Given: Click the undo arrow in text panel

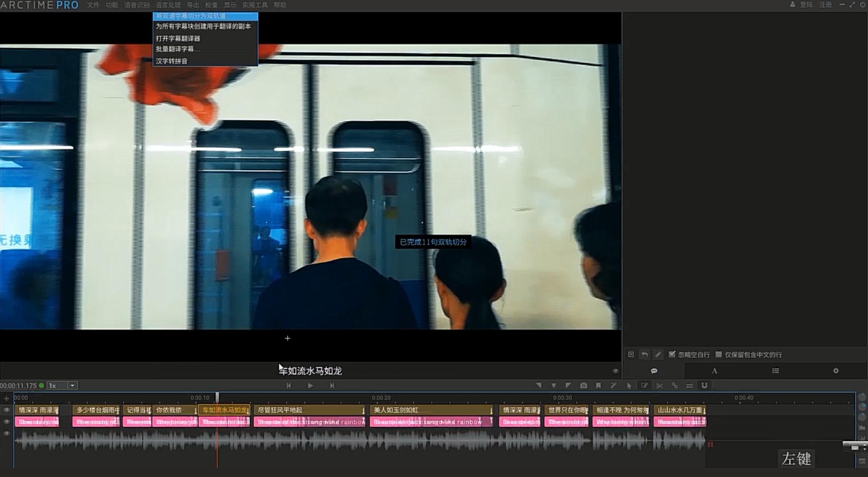Looking at the screenshot, I should (x=645, y=355).
